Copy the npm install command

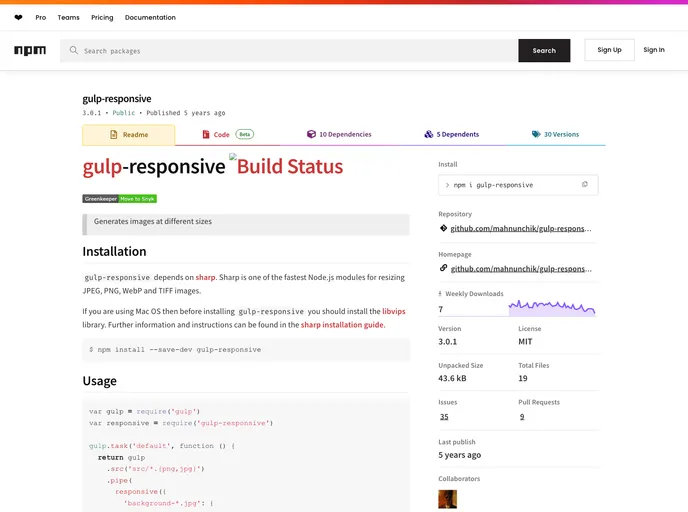[584, 185]
